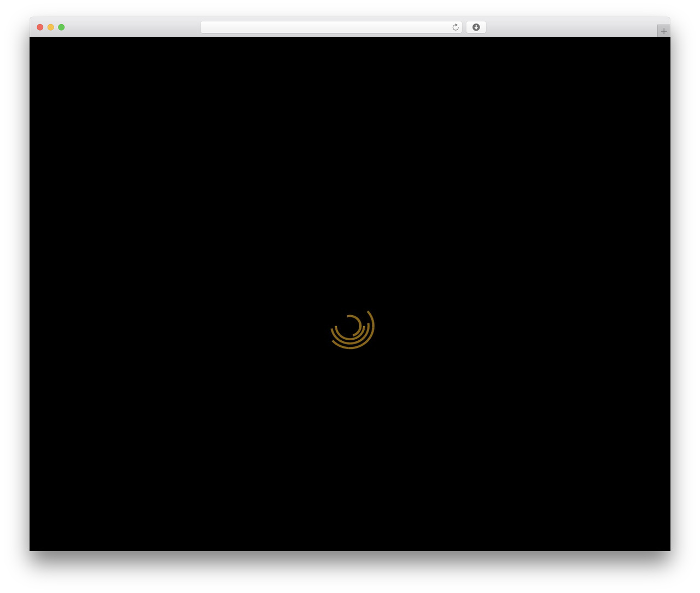
Task: Close the browser window with red button
Action: (40, 27)
